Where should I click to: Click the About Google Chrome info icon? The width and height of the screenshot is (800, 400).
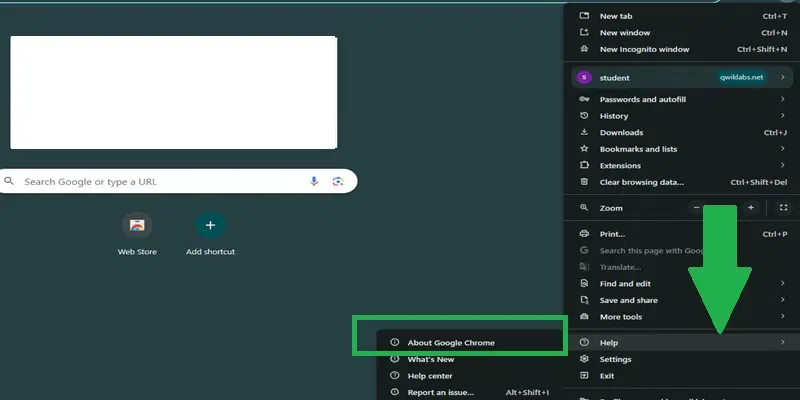(x=394, y=342)
